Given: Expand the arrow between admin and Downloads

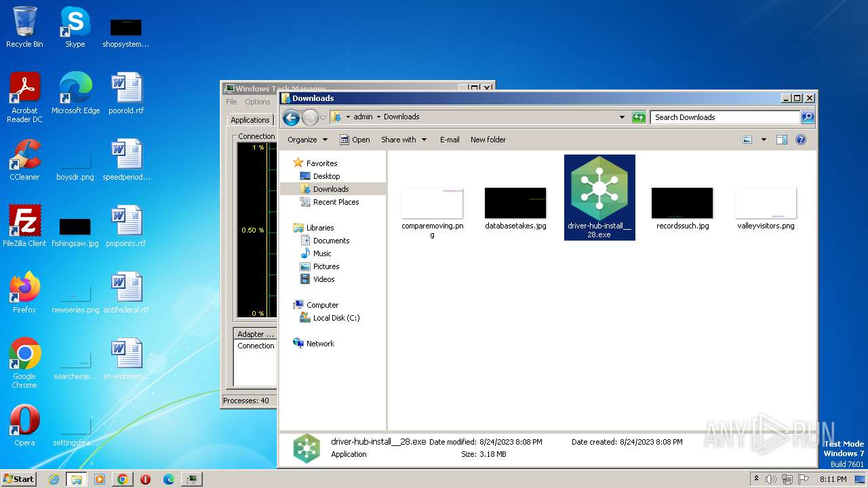Looking at the screenshot, I should pyautogui.click(x=378, y=117).
